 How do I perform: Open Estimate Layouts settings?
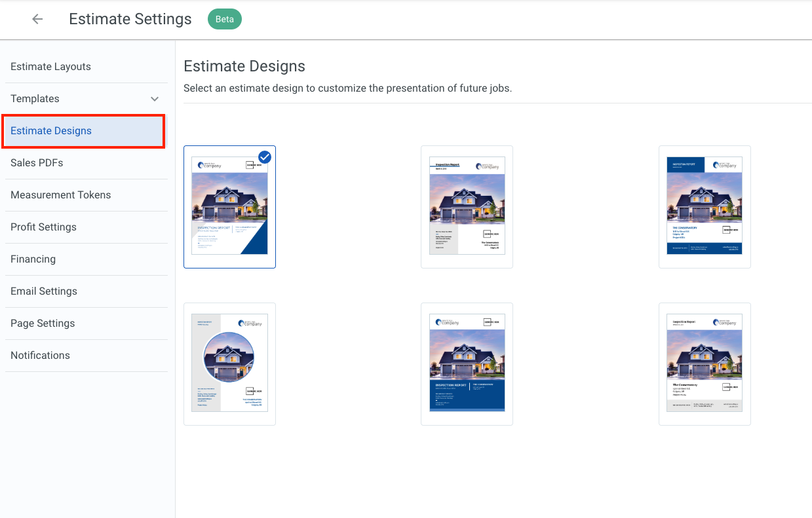[50, 66]
